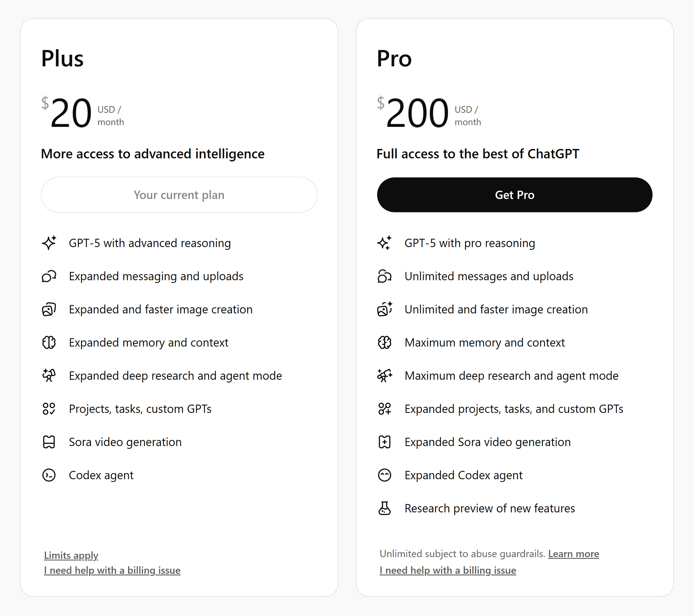Image resolution: width=694 pixels, height=616 pixels.
Task: Click billing issue help link under Plus plan
Action: coord(112,570)
